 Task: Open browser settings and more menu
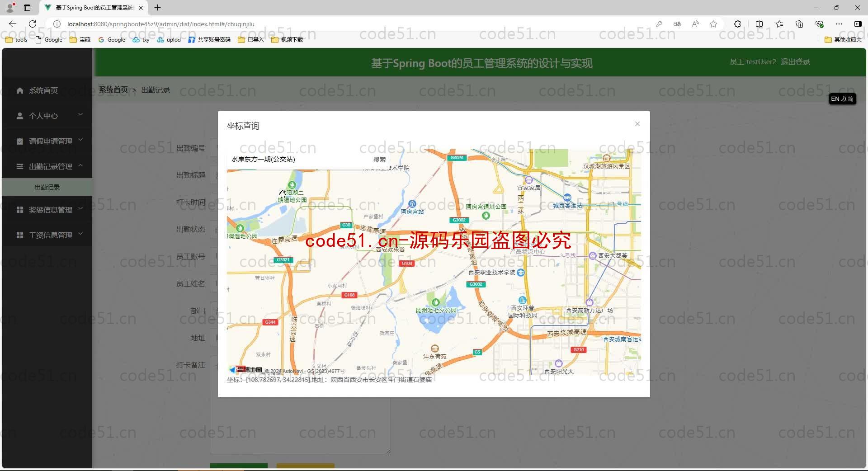(839, 24)
